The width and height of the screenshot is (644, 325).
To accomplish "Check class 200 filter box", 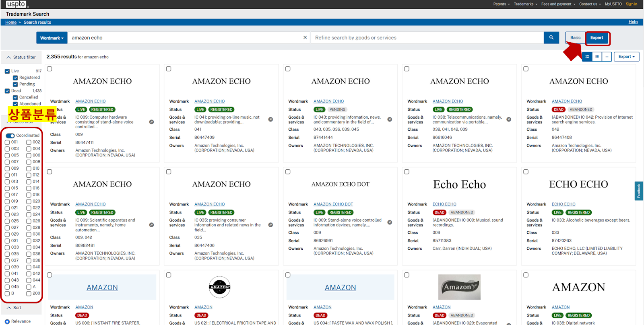I will 29,293.
